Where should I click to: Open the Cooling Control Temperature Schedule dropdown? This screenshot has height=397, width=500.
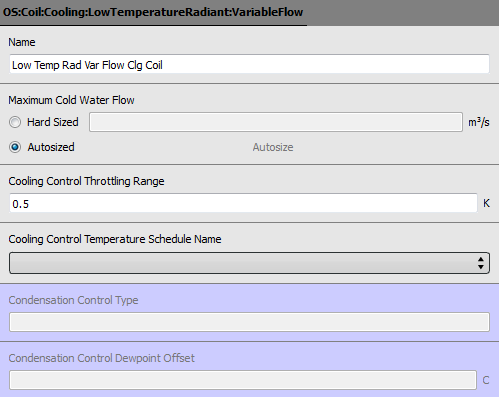click(x=249, y=263)
